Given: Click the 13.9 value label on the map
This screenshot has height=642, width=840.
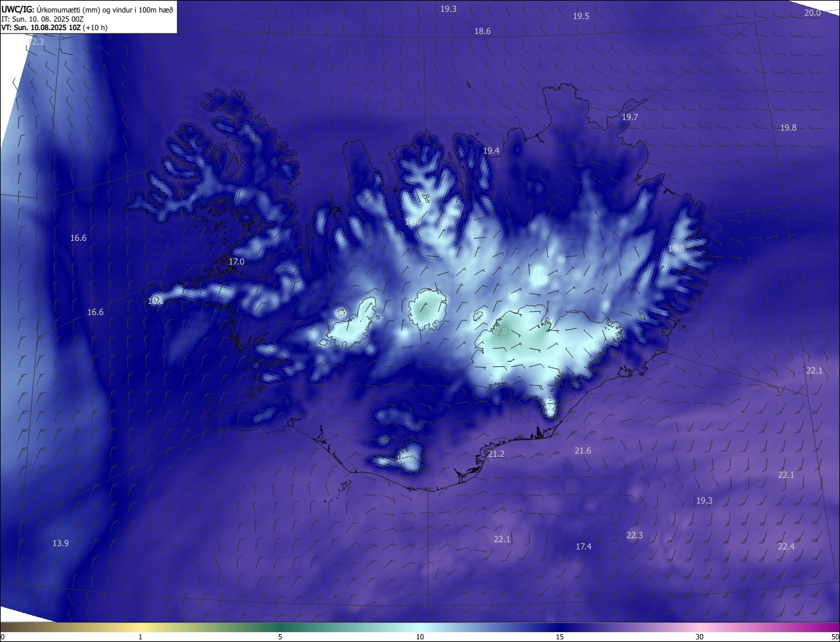Looking at the screenshot, I should pos(60,544).
